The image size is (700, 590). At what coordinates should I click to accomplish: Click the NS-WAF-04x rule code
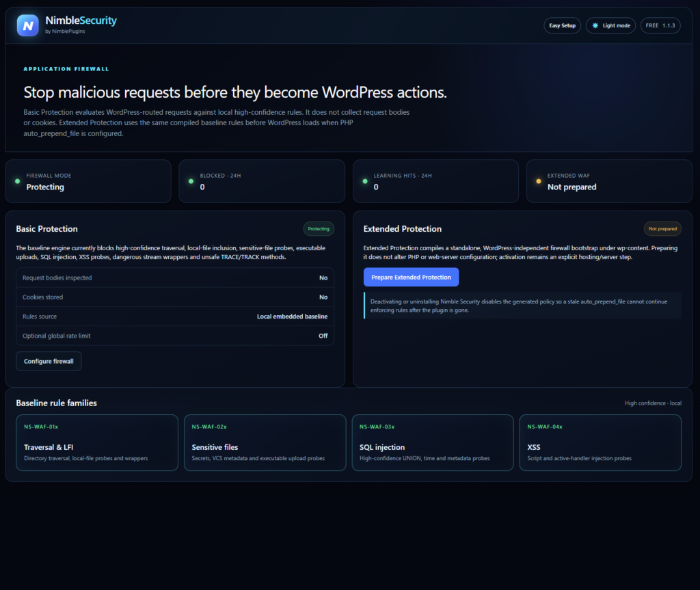[545, 427]
